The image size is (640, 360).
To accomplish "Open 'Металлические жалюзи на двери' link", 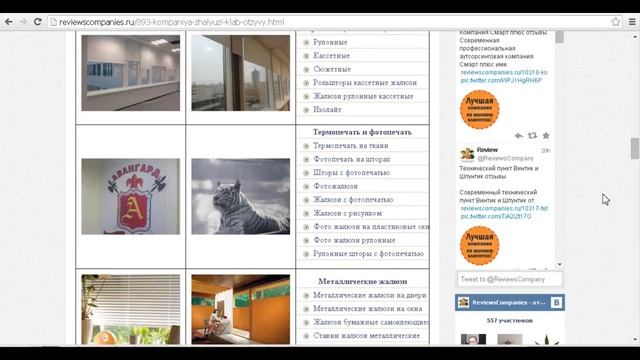I will [370, 295].
